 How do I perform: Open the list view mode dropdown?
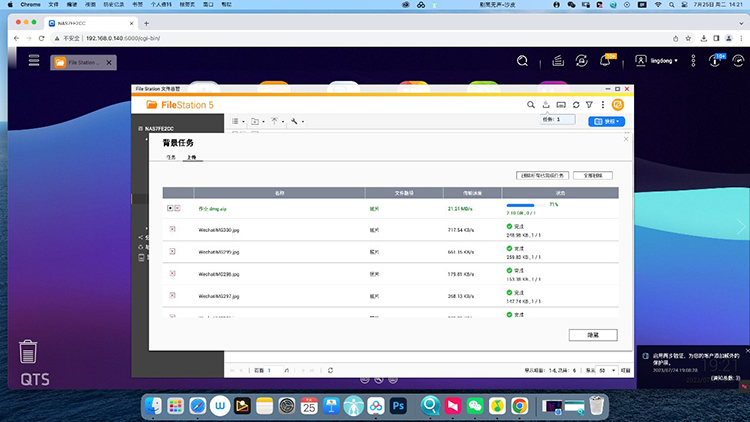coord(238,121)
